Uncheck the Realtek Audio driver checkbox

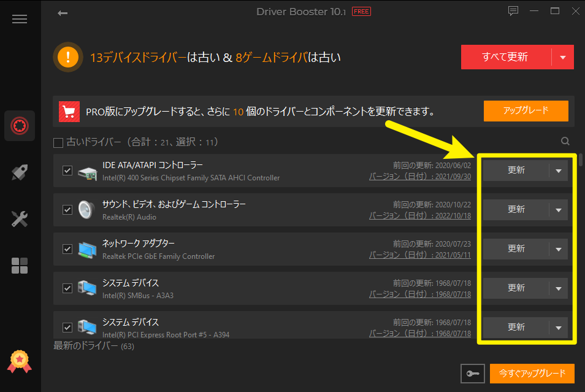coord(67,210)
